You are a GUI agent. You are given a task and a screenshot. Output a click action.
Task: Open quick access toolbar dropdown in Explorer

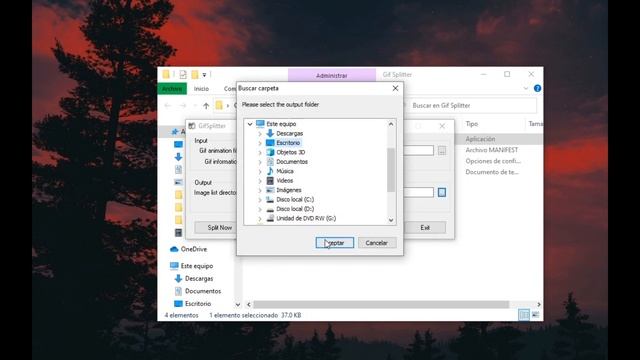click(204, 75)
